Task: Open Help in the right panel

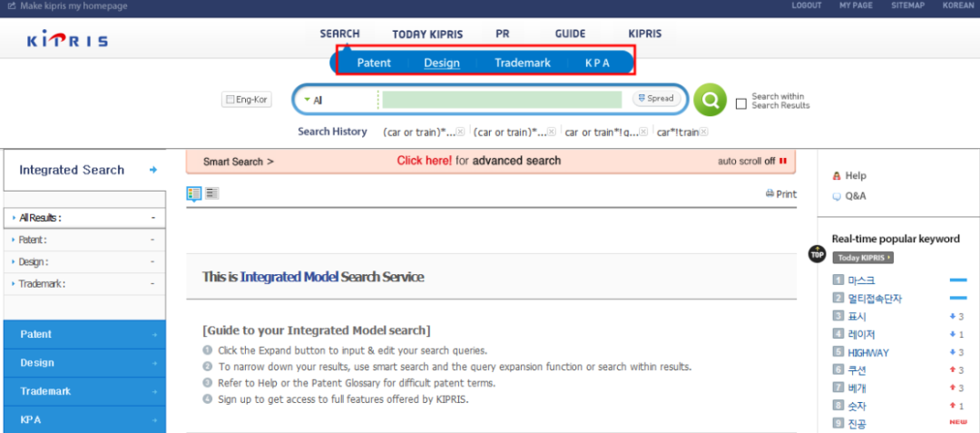Action: pyautogui.click(x=849, y=175)
